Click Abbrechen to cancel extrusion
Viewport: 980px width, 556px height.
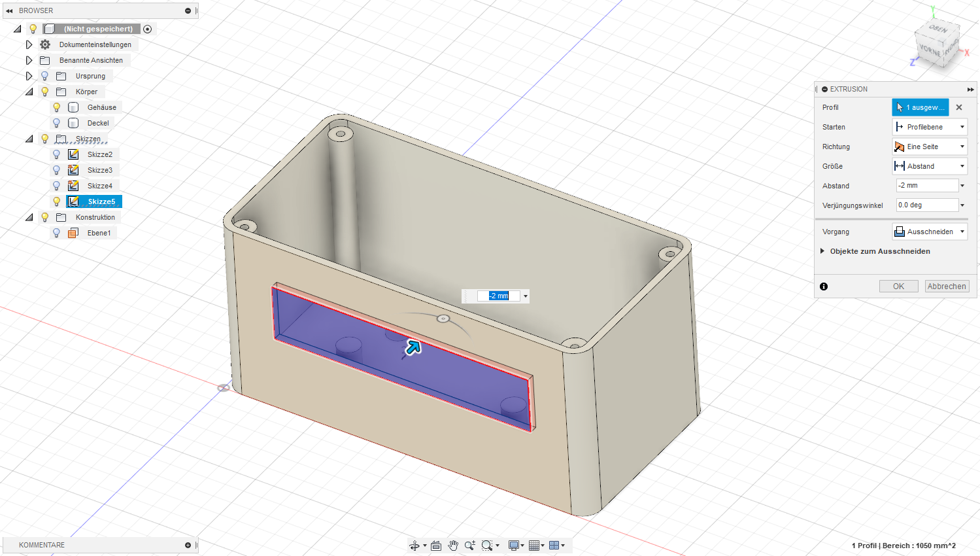pos(947,287)
